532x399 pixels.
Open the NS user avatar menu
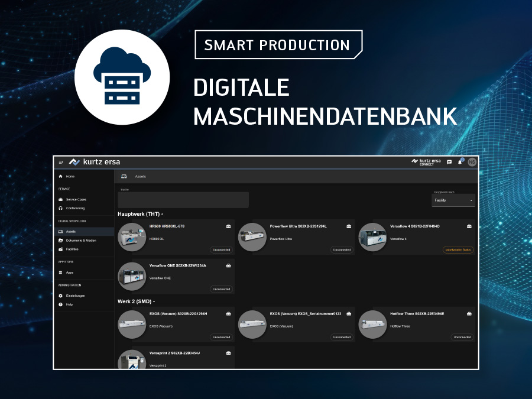click(x=471, y=162)
